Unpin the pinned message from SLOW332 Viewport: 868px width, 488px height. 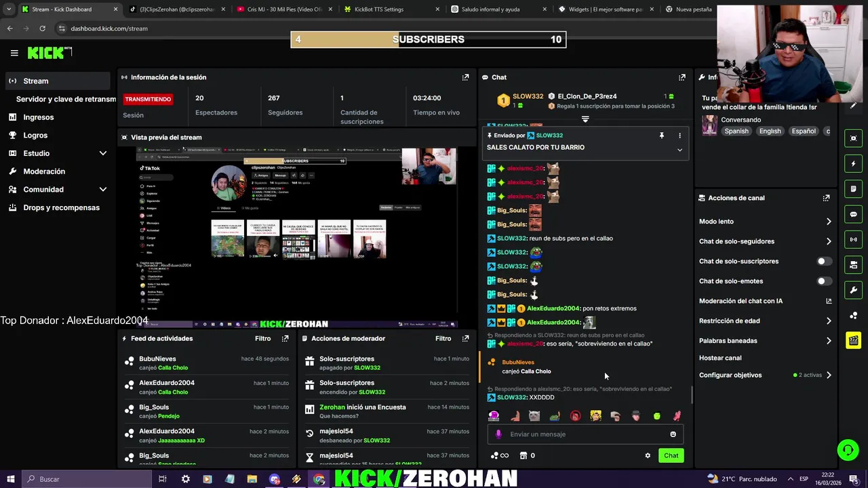(x=662, y=136)
